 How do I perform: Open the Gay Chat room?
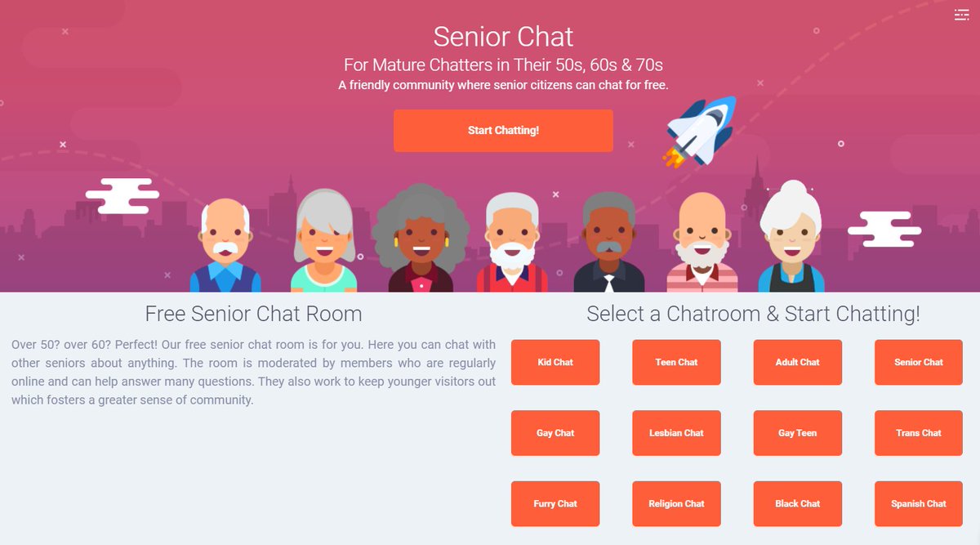pyautogui.click(x=555, y=433)
